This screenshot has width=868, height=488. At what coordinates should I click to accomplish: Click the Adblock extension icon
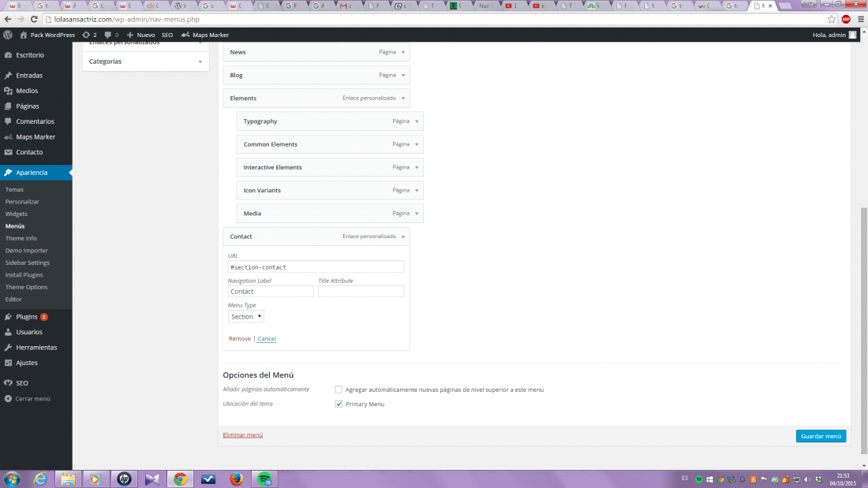point(846,20)
